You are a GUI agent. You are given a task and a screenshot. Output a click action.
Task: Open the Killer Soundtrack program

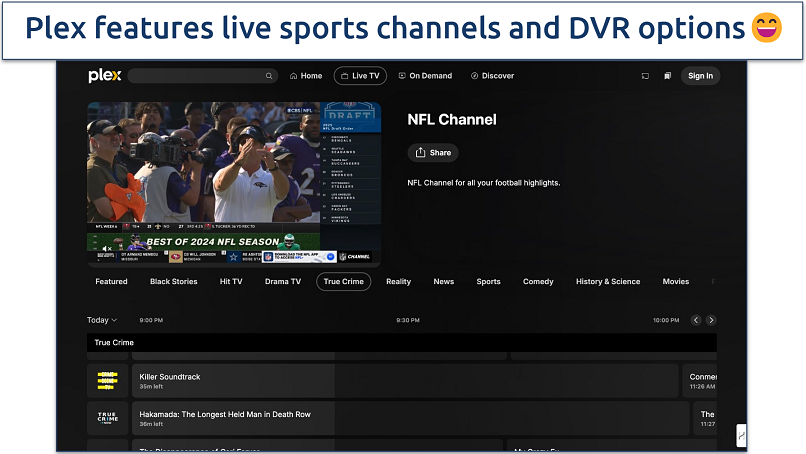(x=405, y=381)
